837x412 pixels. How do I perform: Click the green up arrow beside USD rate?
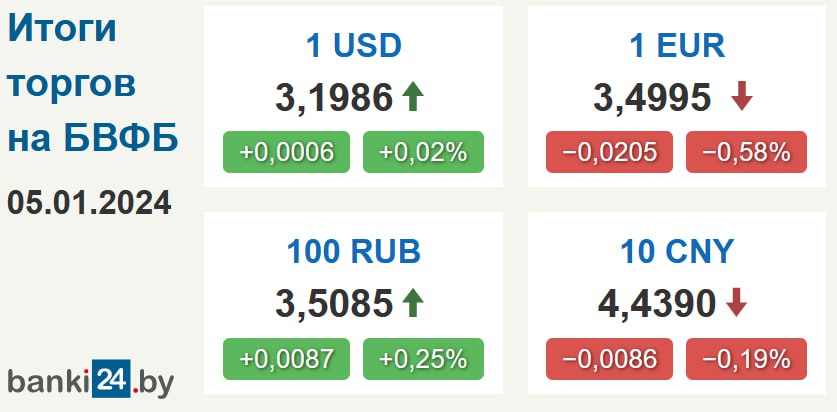pyautogui.click(x=412, y=97)
